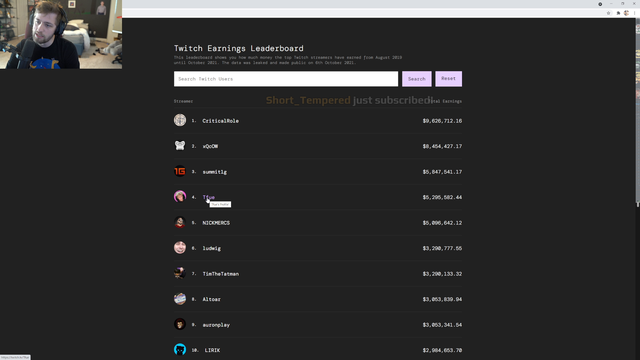Image resolution: width=640 pixels, height=360 pixels.
Task: Click earnings value $3,053,839.94
Action: [442, 299]
